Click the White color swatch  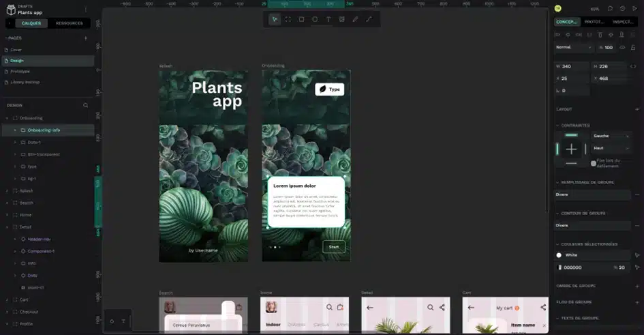[559, 255]
